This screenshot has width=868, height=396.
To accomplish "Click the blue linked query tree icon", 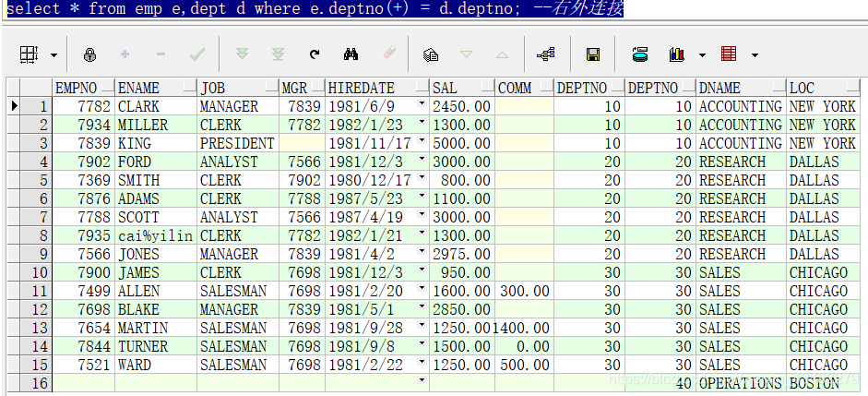I will tap(546, 54).
